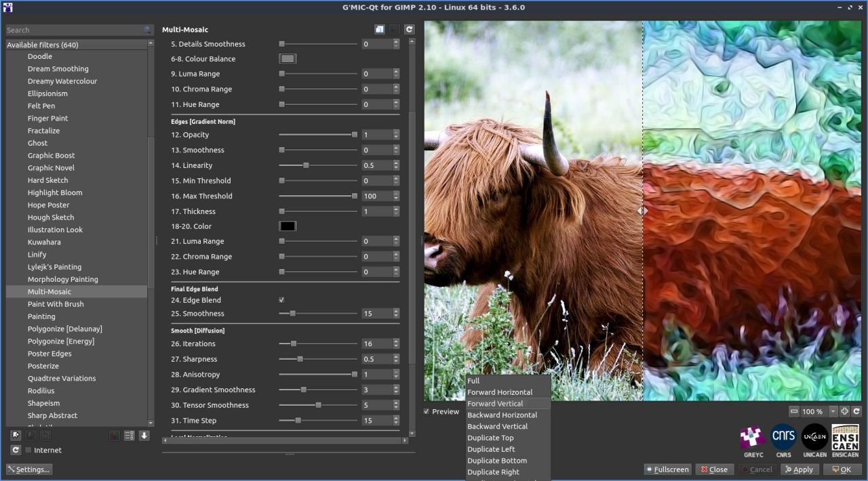The height and width of the screenshot is (481, 868).
Task: Choose Forward Vertical preview split
Action: (508, 404)
